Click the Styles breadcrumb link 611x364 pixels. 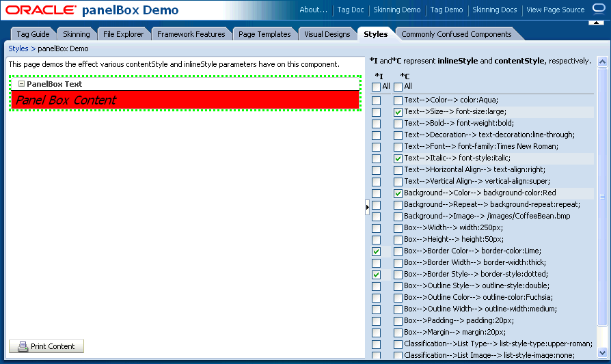tap(18, 48)
